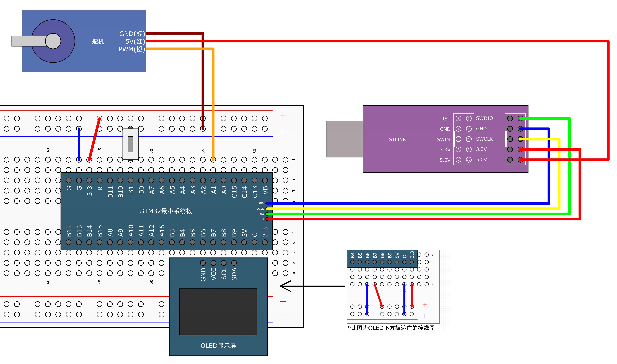
Task: Click the STM32 pin labeled B12
Action: tap(69, 242)
